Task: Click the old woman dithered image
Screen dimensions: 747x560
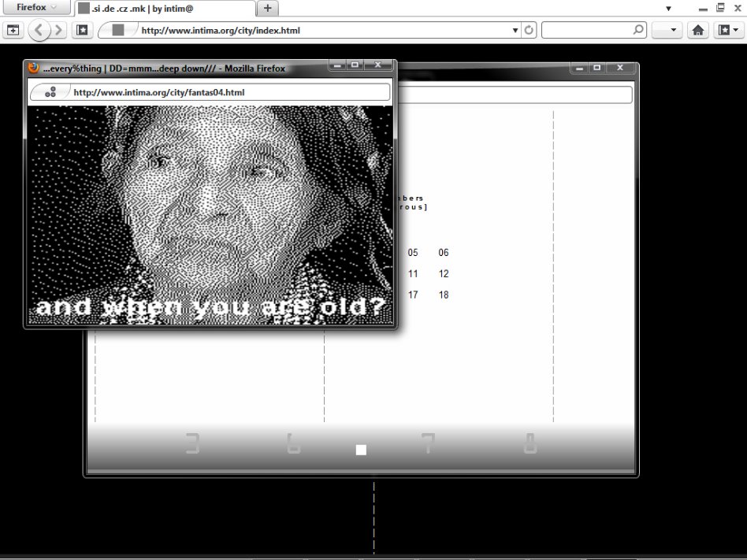Action: (210, 205)
